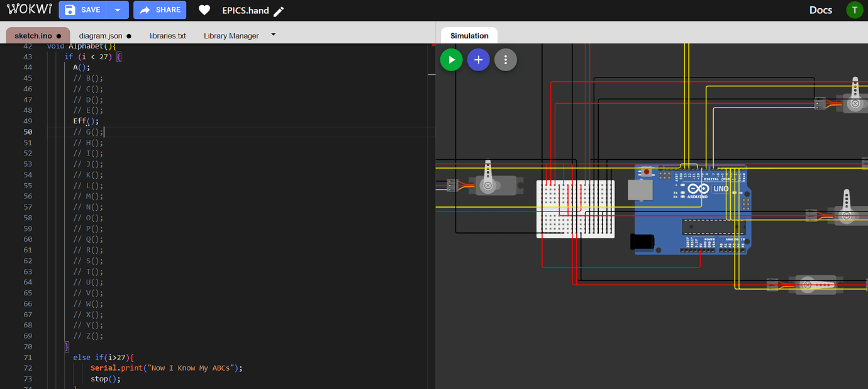This screenshot has height=389, width=868.
Task: Add a new part using the plus button
Action: click(478, 59)
